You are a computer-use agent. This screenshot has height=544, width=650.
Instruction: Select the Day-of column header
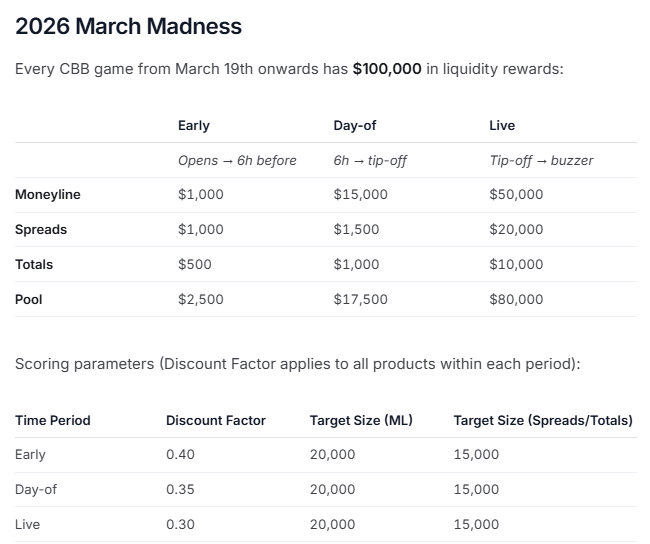click(x=354, y=126)
